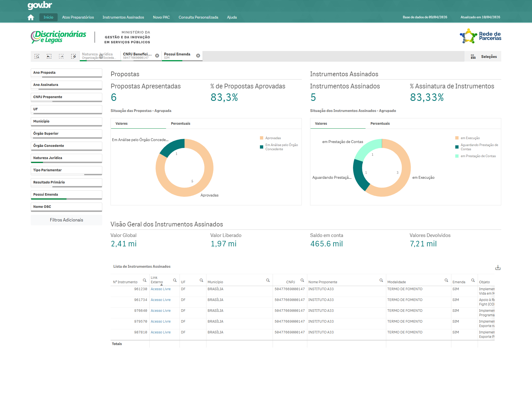Open Seleções grid view

pyautogui.click(x=484, y=57)
